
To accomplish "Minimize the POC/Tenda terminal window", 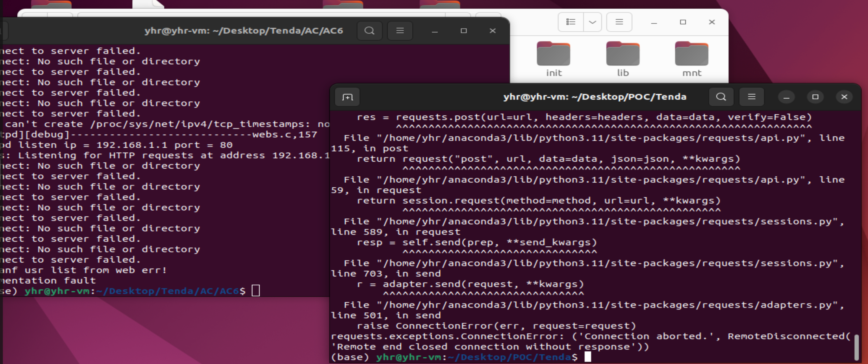I will [786, 97].
